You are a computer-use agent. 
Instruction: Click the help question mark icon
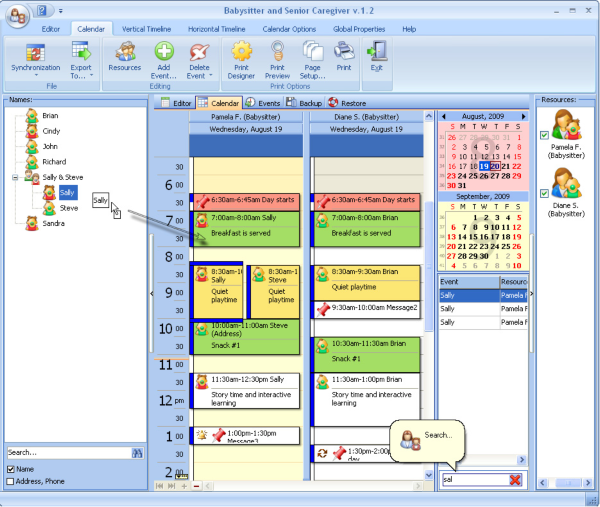tap(42, 11)
